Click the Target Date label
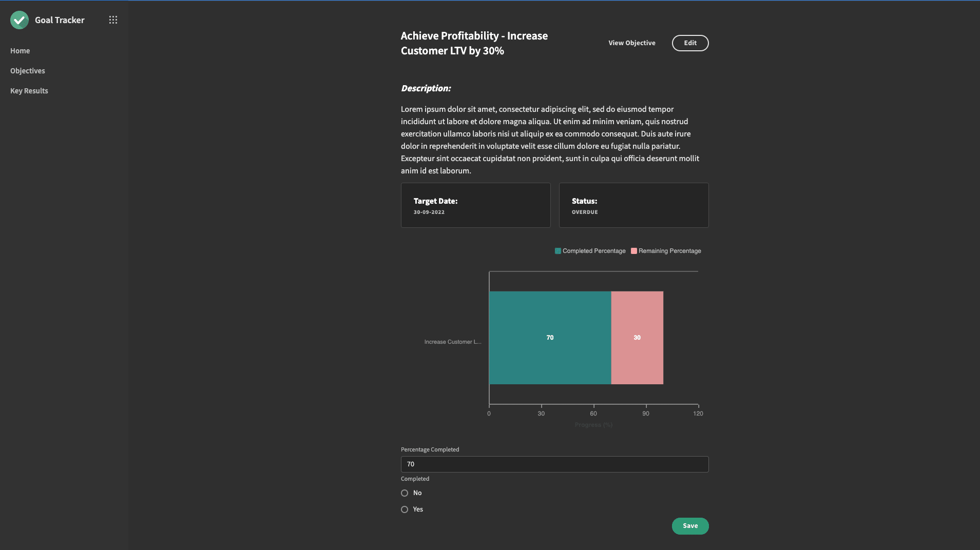Screen dimensions: 980x550 click(435, 201)
